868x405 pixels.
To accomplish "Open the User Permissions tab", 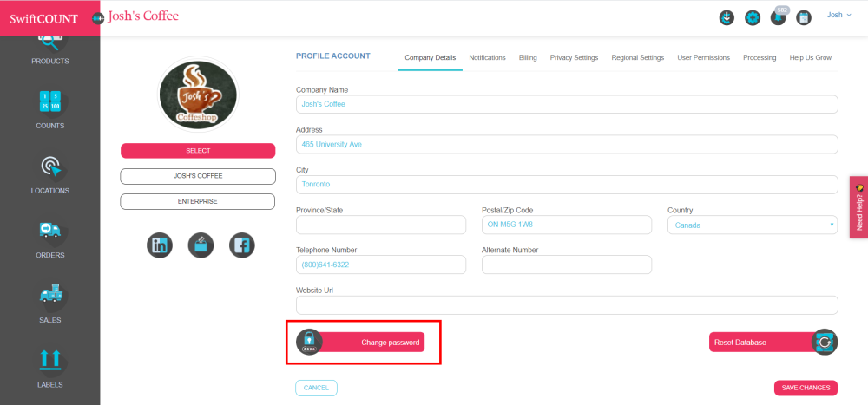I will pos(704,57).
